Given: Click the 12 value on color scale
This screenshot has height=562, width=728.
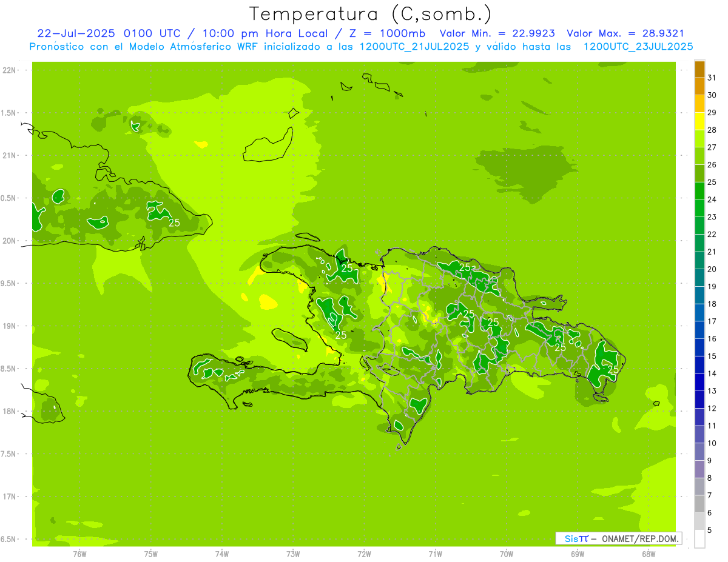Looking at the screenshot, I should click(712, 409).
